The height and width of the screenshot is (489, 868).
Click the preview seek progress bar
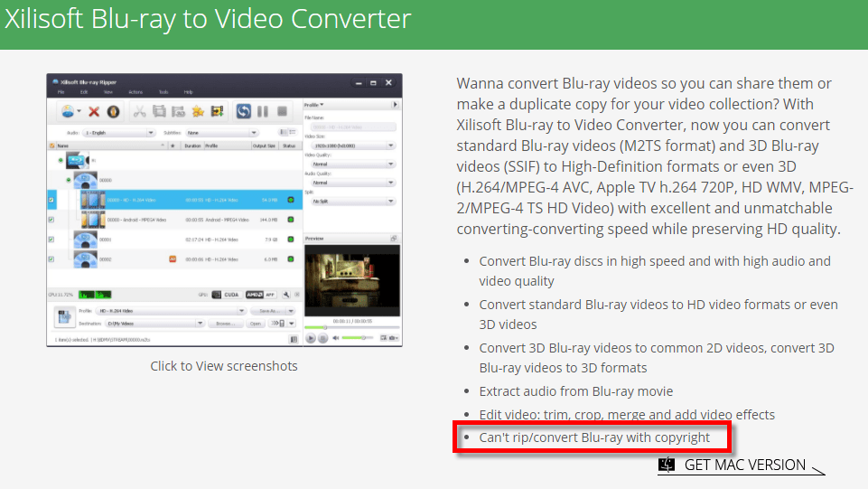351,328
